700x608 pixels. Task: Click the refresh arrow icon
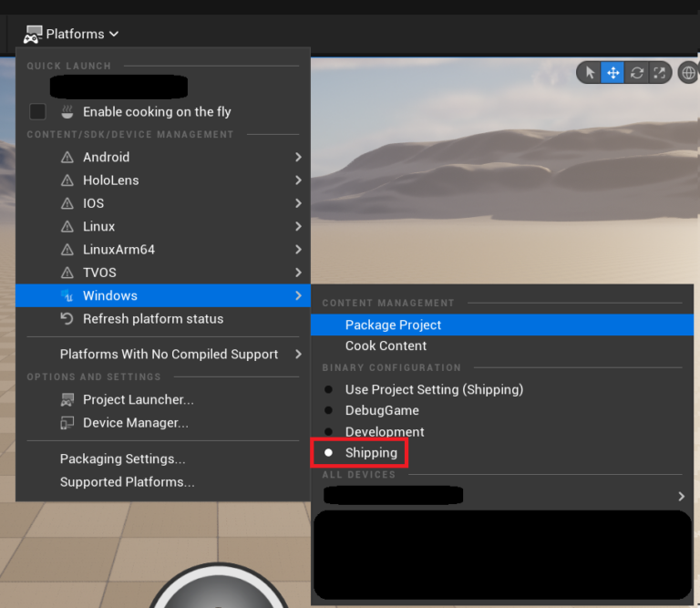pyautogui.click(x=67, y=319)
